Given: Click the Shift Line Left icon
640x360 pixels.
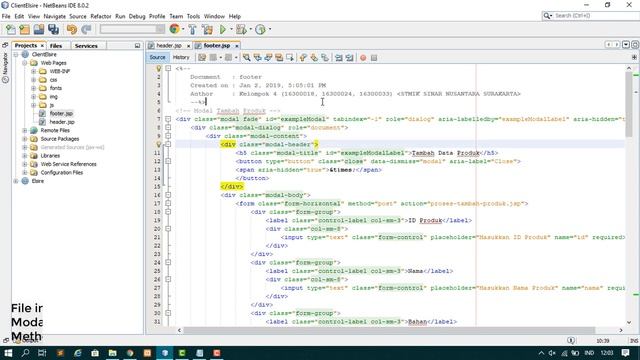Looking at the screenshot, I should [339, 58].
